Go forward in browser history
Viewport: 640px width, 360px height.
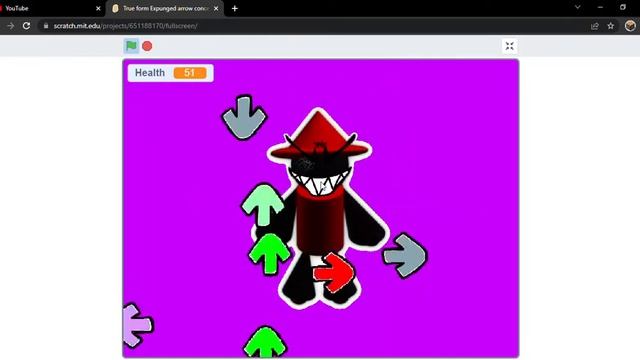pos(11,26)
